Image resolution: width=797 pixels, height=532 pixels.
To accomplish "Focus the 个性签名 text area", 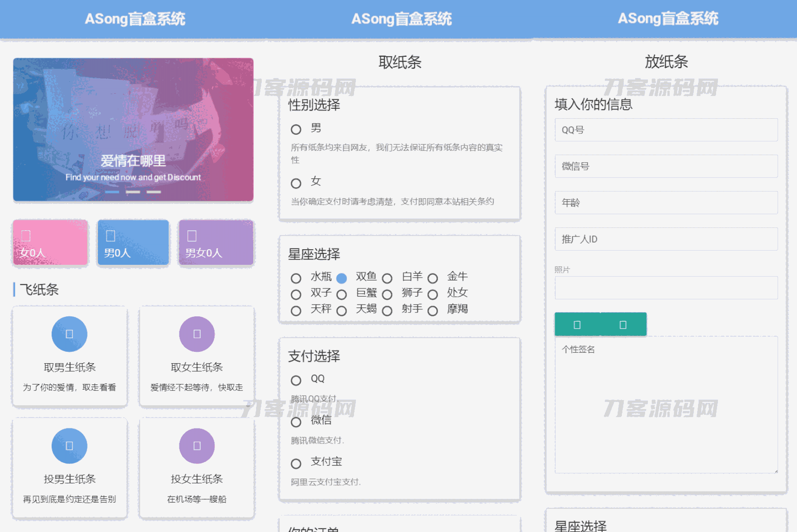I will (x=666, y=405).
